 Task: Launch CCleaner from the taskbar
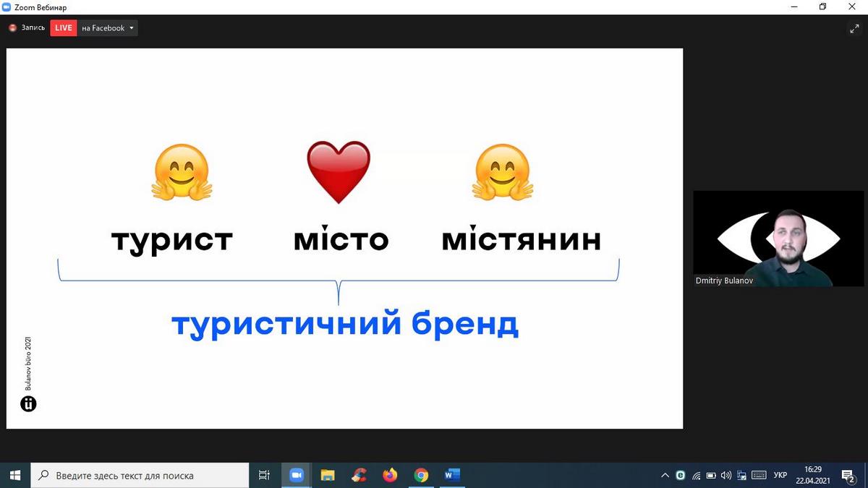point(359,475)
